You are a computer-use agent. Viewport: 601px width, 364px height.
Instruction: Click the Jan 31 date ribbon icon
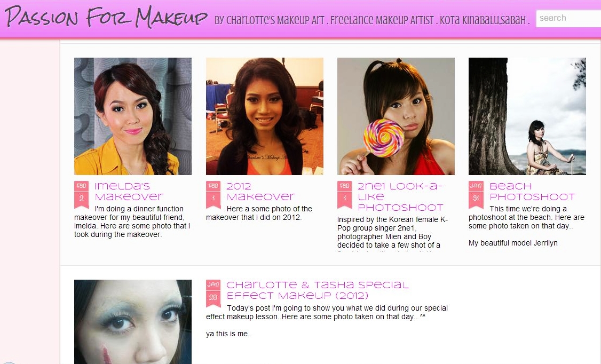(x=476, y=194)
